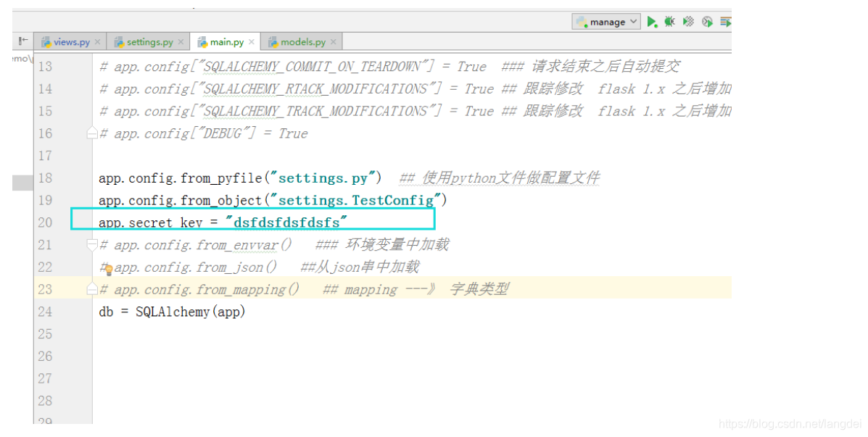This screenshot has height=437, width=868.
Task: Click from_object on line 19
Action: click(221, 201)
